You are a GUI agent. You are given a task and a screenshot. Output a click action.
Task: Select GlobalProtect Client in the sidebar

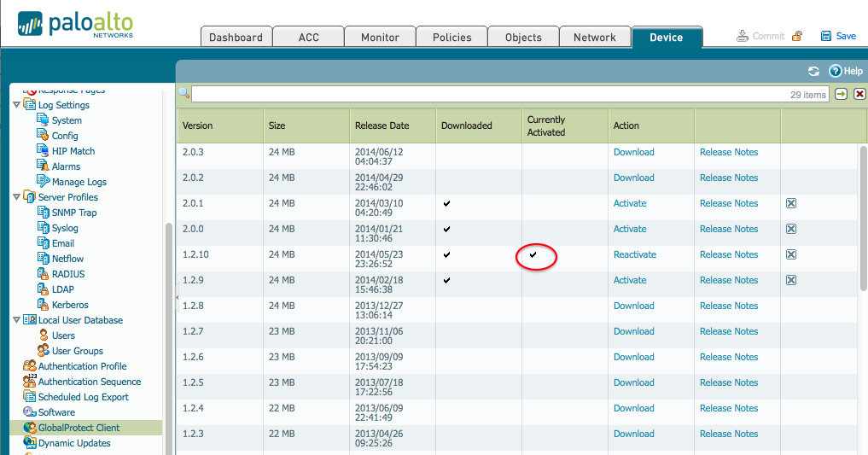(86, 428)
